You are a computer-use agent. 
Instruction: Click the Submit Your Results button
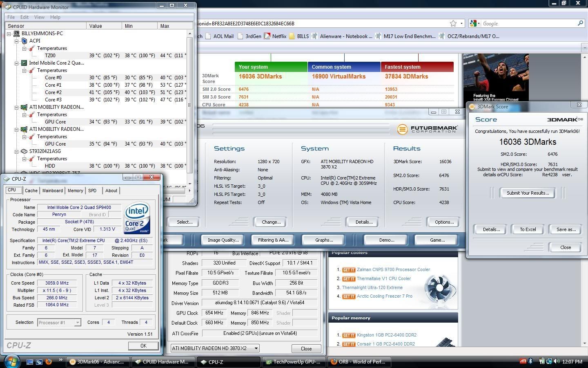(528, 193)
